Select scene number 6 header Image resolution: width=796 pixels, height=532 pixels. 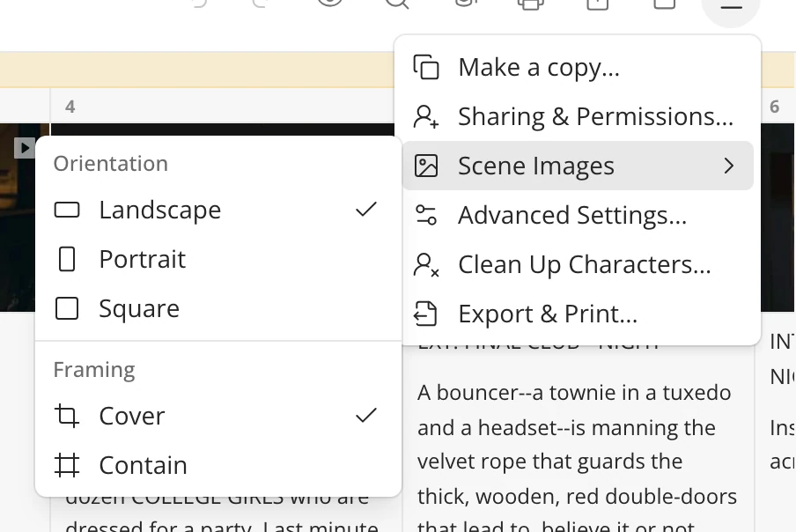(x=774, y=107)
